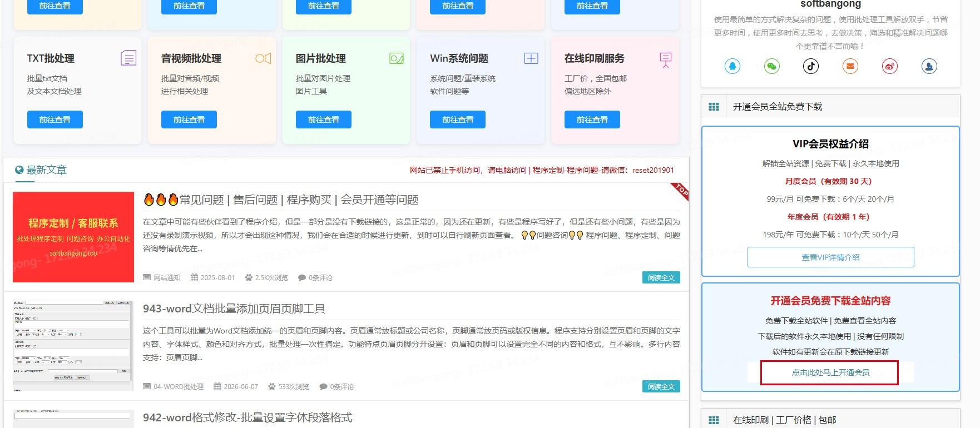This screenshot has height=428, width=980.
Task: Click the 533次浏览 view count
Action: (294, 386)
